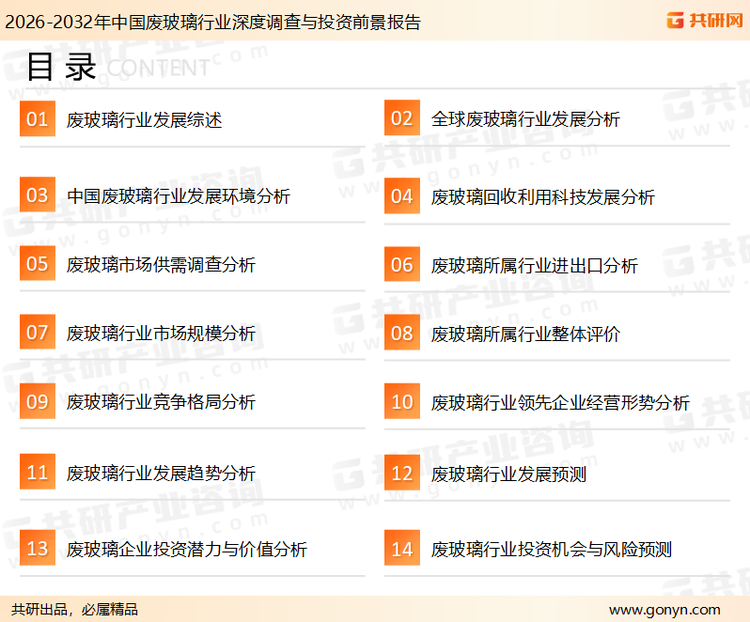Click the orange 01 number badge
The image size is (750, 622).
click(x=37, y=119)
